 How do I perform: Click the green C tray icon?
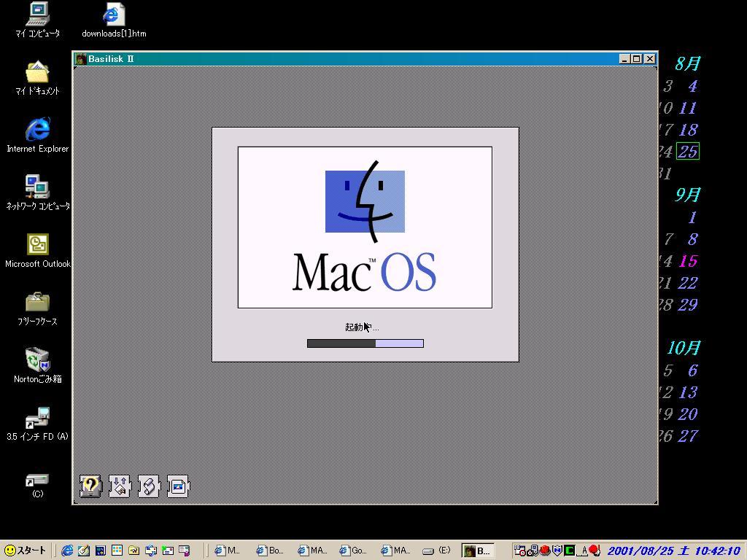[x=569, y=551]
